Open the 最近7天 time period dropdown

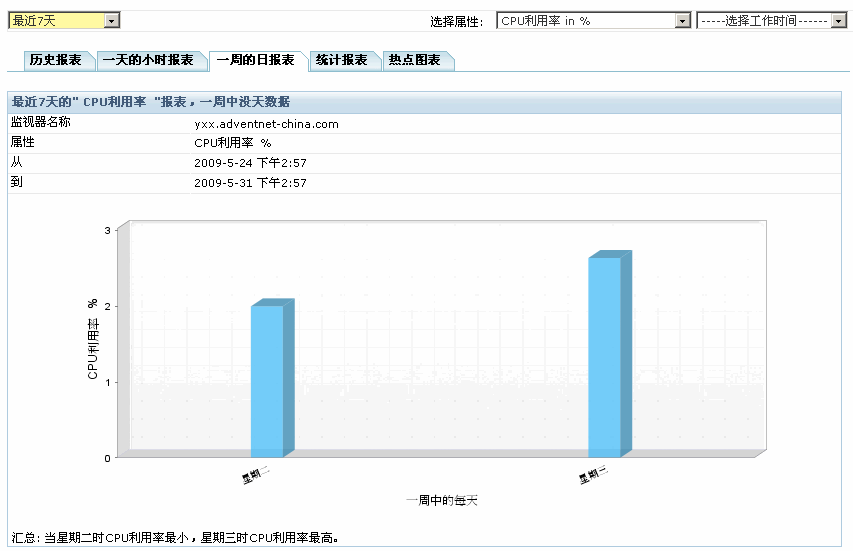tap(63, 20)
